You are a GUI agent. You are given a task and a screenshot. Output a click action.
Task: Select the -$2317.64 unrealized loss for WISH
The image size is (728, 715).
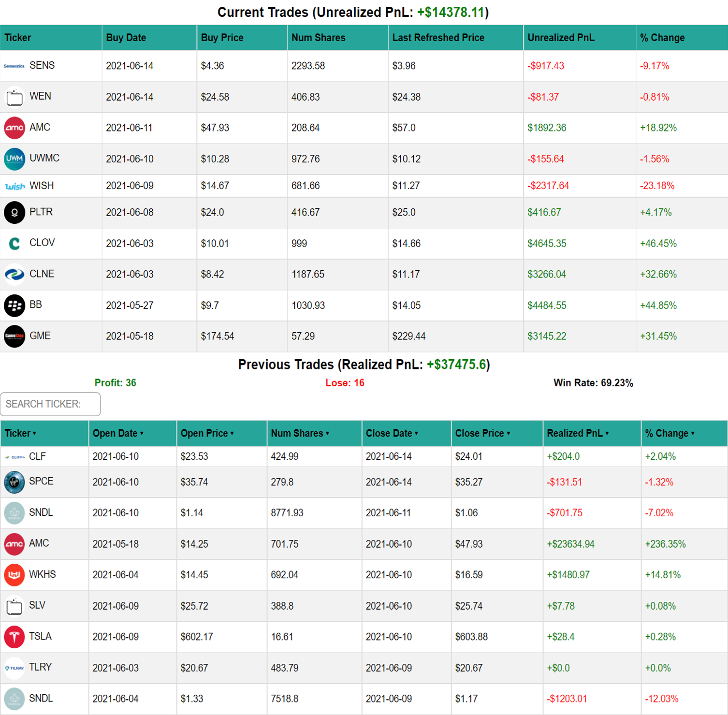548,186
